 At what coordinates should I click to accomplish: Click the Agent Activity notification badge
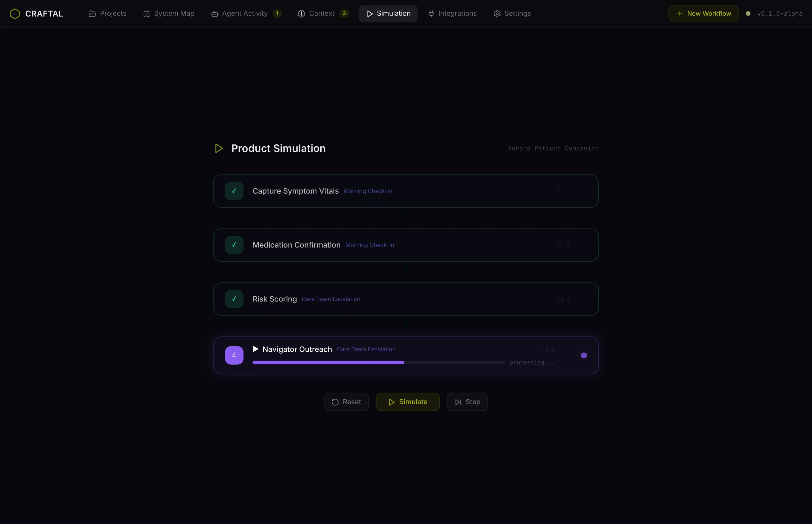pos(277,14)
